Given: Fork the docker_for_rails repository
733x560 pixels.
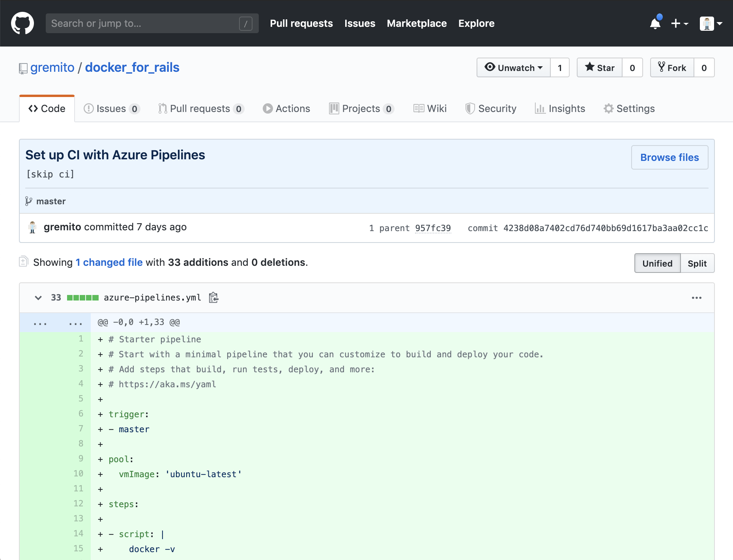Looking at the screenshot, I should 672,68.
